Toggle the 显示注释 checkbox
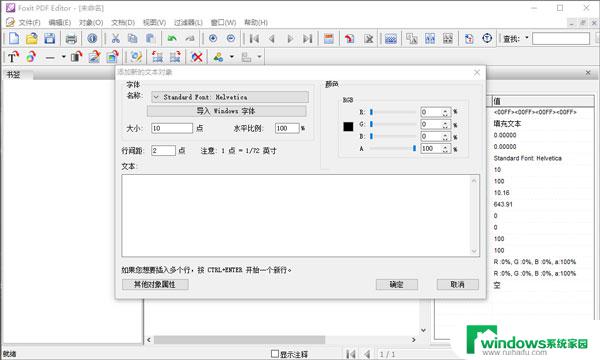 tap(275, 354)
